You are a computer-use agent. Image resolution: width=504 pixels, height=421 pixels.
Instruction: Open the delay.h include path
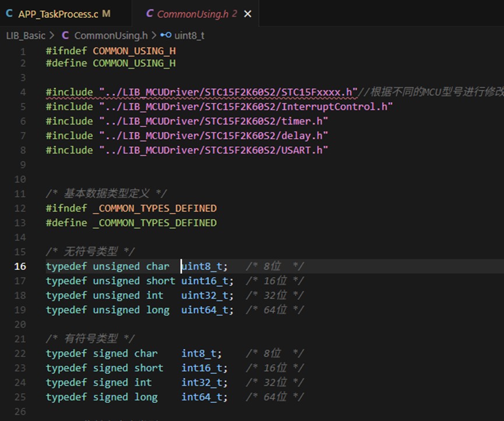pyautogui.click(x=213, y=136)
